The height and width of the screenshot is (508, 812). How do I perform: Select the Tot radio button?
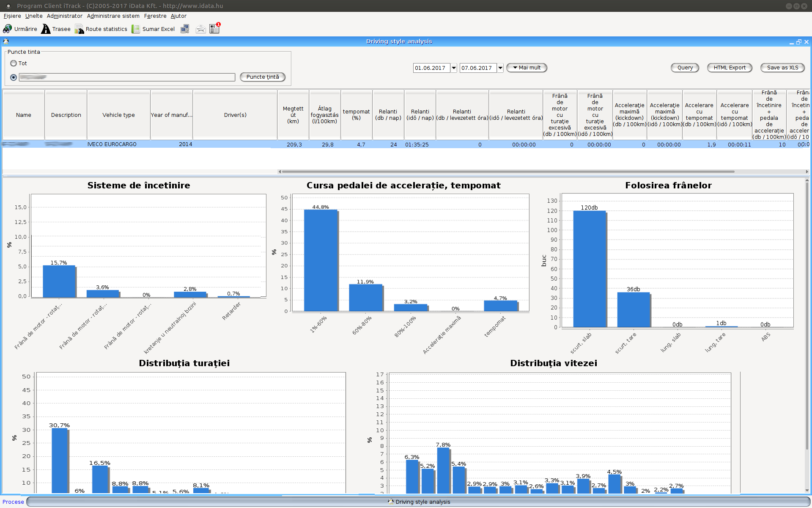point(14,63)
